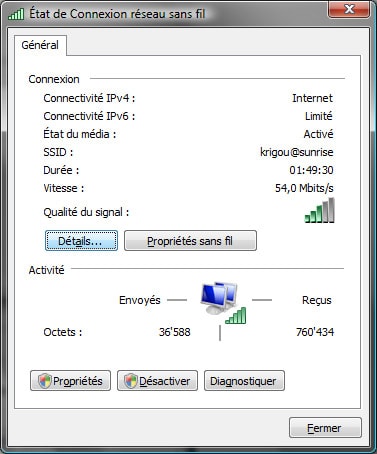Click the Durée value 01:49:30
Viewport: 377px width, 454px height.
click(x=311, y=170)
